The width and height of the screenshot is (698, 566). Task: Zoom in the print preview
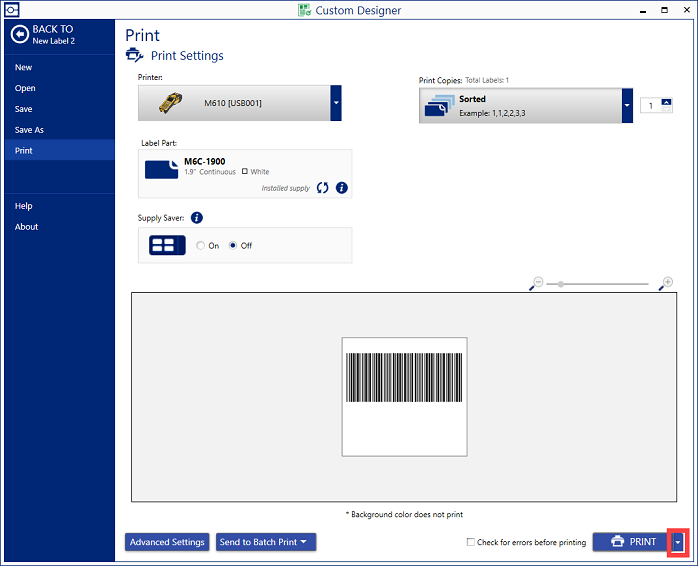click(666, 283)
